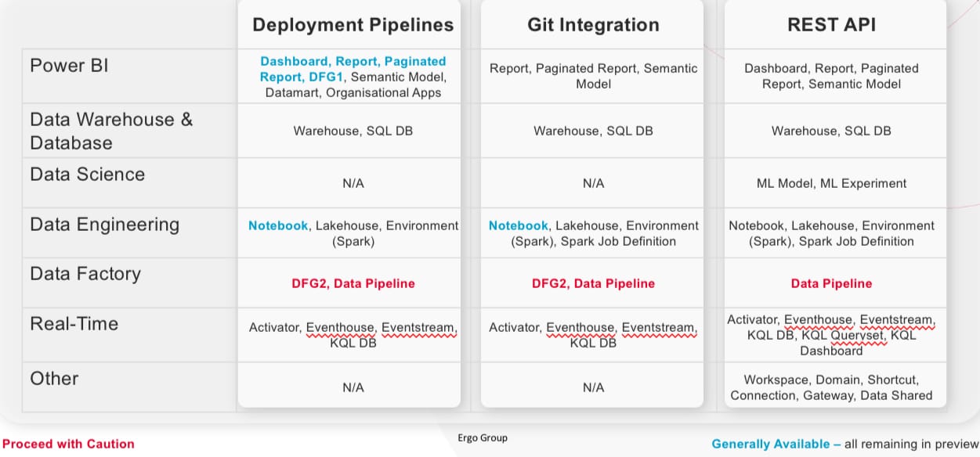Select the Git Integration column header
The image size is (980, 457).
(593, 25)
